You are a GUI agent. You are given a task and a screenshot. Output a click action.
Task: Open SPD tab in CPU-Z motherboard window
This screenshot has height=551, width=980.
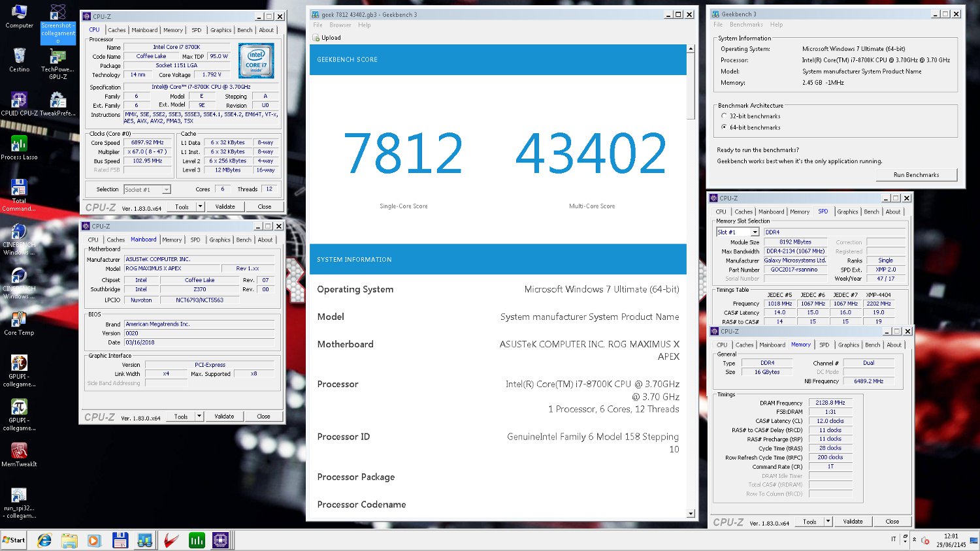[x=195, y=240]
